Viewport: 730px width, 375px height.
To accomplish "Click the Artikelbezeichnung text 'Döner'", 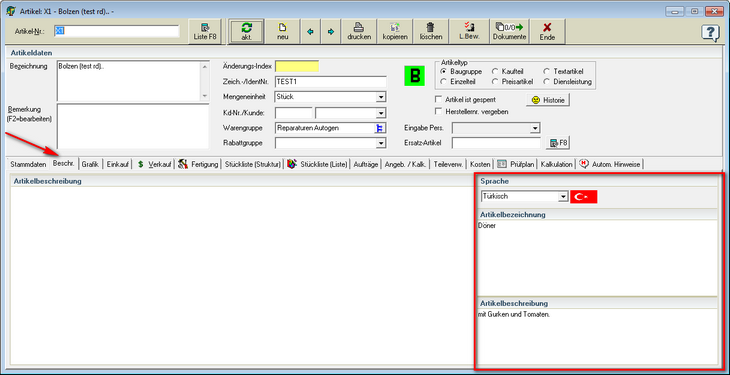I will (487, 226).
